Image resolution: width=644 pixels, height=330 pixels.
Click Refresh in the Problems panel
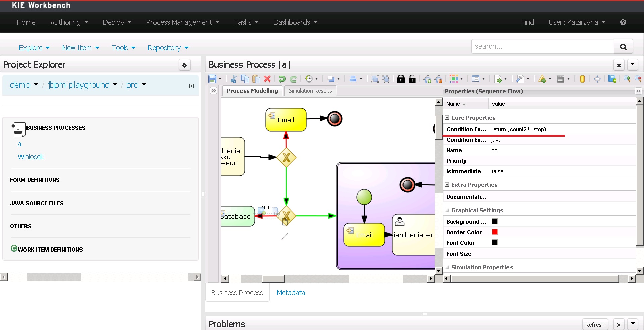point(595,325)
